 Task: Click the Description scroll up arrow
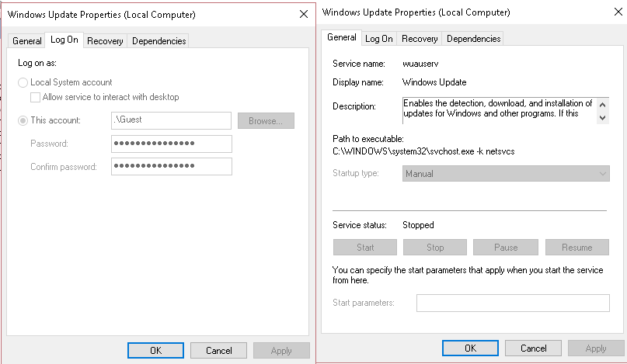(x=603, y=105)
